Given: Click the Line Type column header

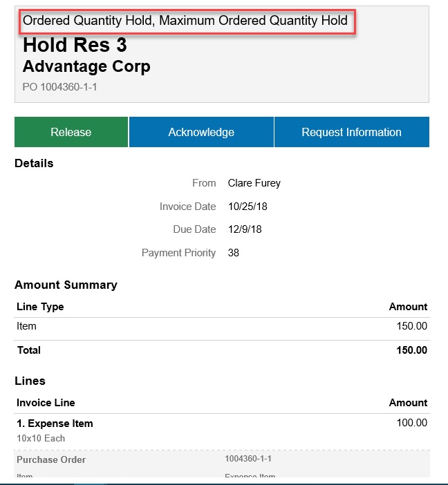Looking at the screenshot, I should [x=40, y=307].
